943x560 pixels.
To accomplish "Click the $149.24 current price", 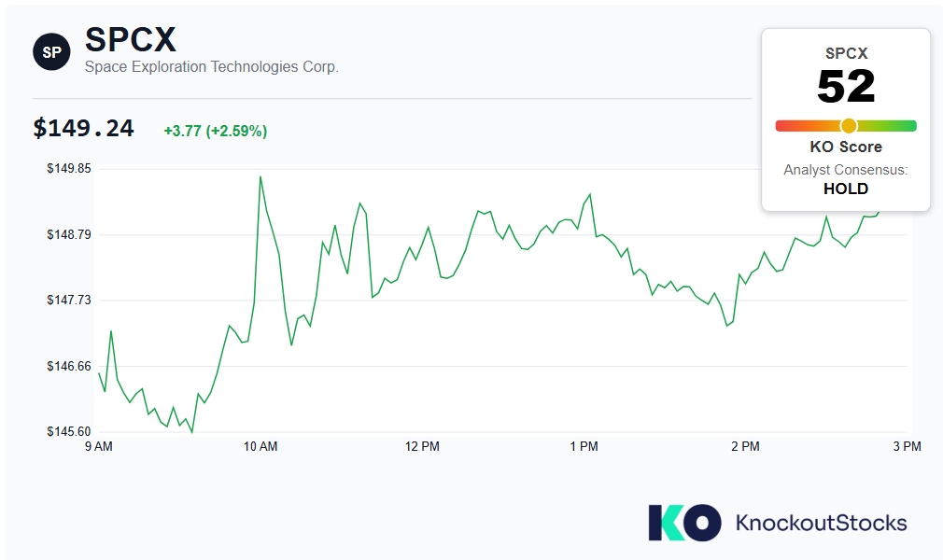I will point(84,128).
